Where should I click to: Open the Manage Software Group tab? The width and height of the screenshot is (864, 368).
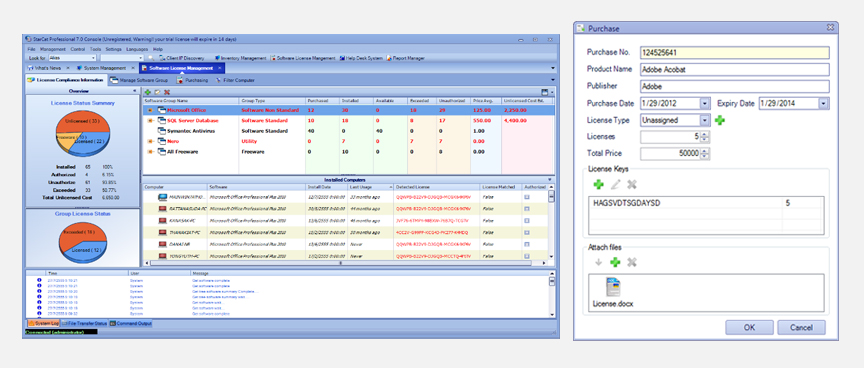(139, 80)
